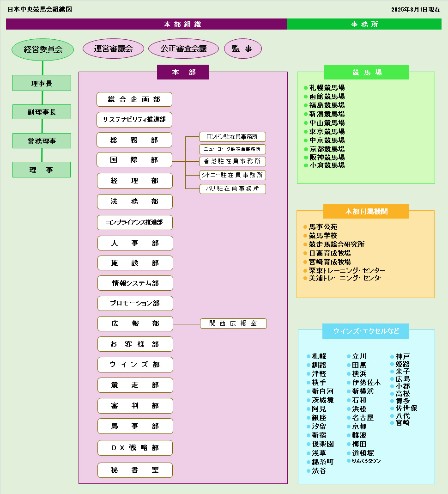Open the 公正審査会議 oval
The width and height of the screenshot is (448, 494).
(x=183, y=49)
